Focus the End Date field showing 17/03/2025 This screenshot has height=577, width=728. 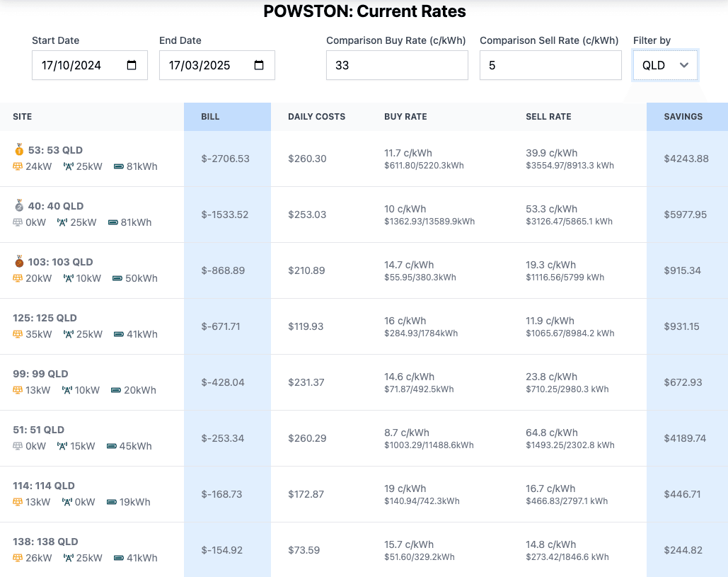pos(216,65)
